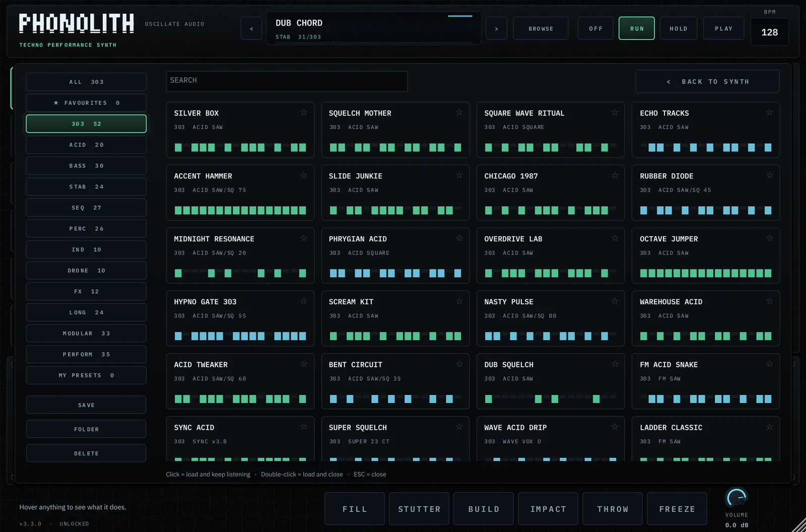Open the DRONE category
This screenshot has width=806, height=532.
[x=86, y=271]
